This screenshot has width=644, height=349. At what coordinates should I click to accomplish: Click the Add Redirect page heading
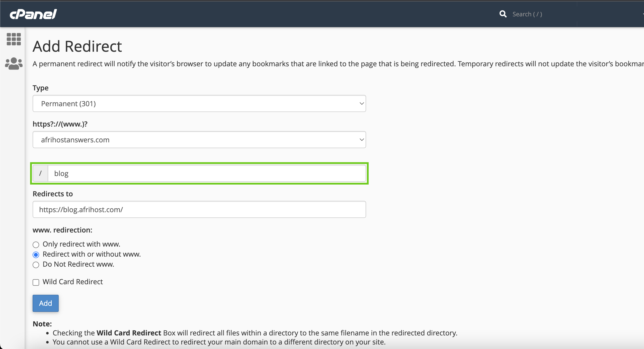point(77,46)
